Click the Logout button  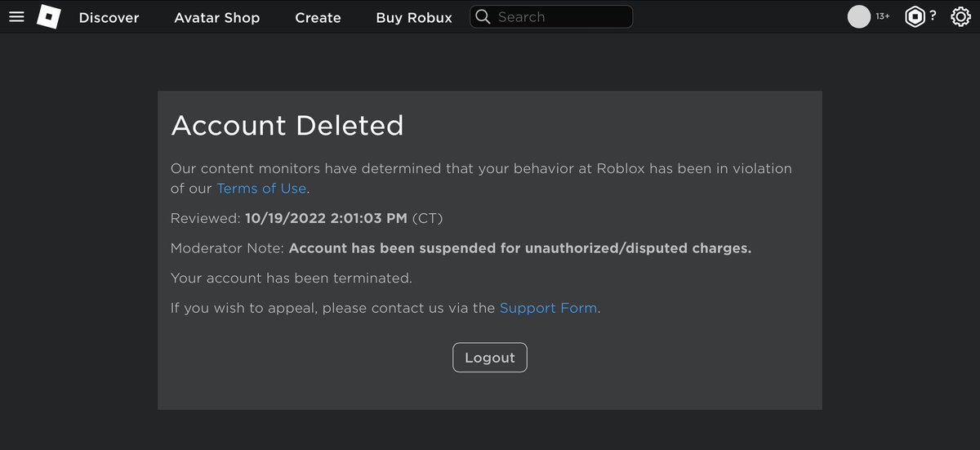pos(490,358)
